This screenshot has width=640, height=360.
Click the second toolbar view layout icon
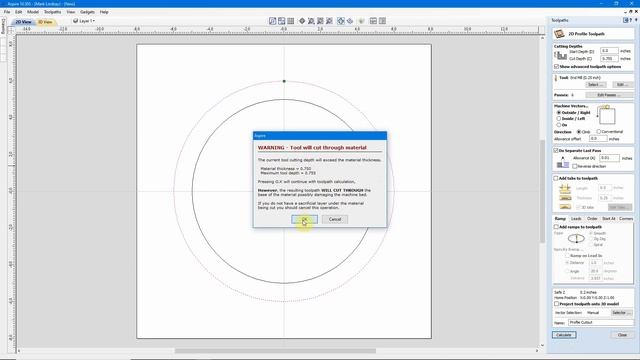click(282, 21)
